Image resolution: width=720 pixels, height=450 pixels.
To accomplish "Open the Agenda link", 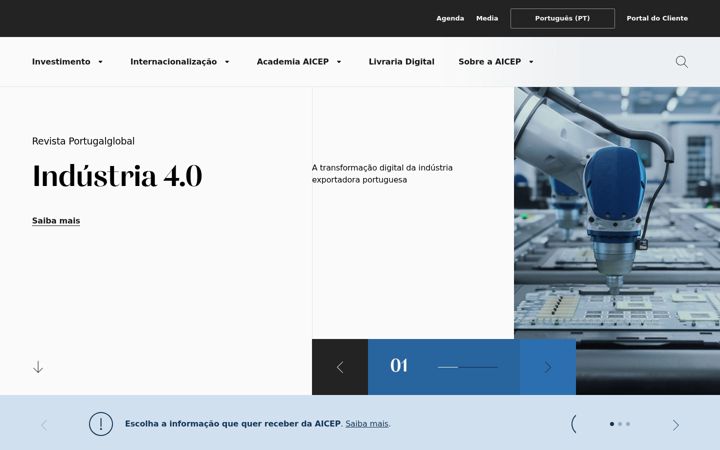I will click(x=450, y=18).
